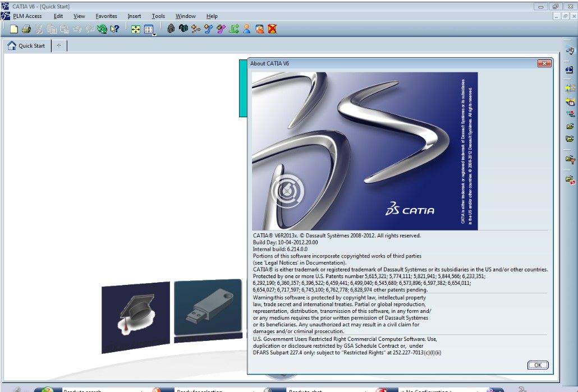
Task: Open the Tools menu
Action: click(158, 16)
